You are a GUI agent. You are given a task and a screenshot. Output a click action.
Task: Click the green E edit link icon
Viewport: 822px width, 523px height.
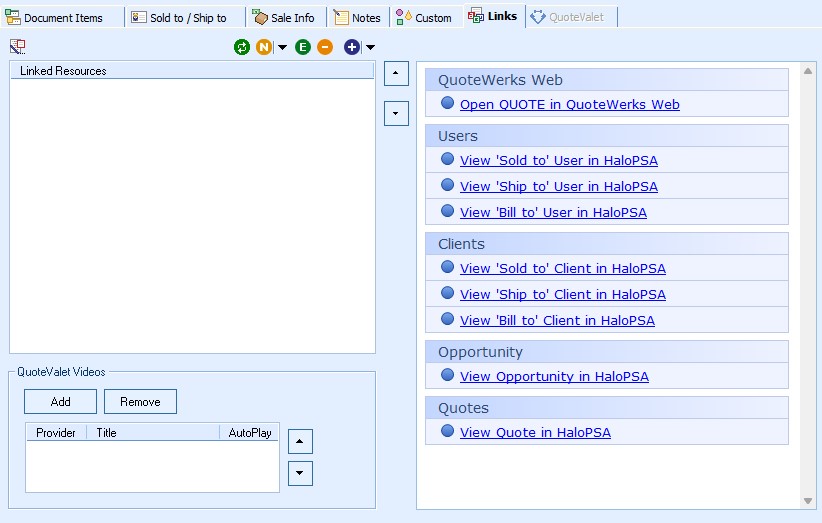tap(302, 47)
